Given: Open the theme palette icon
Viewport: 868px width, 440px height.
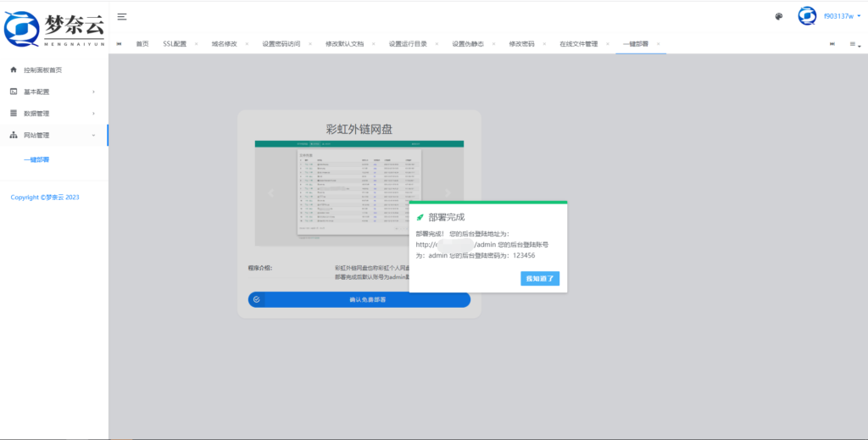Looking at the screenshot, I should tap(779, 16).
